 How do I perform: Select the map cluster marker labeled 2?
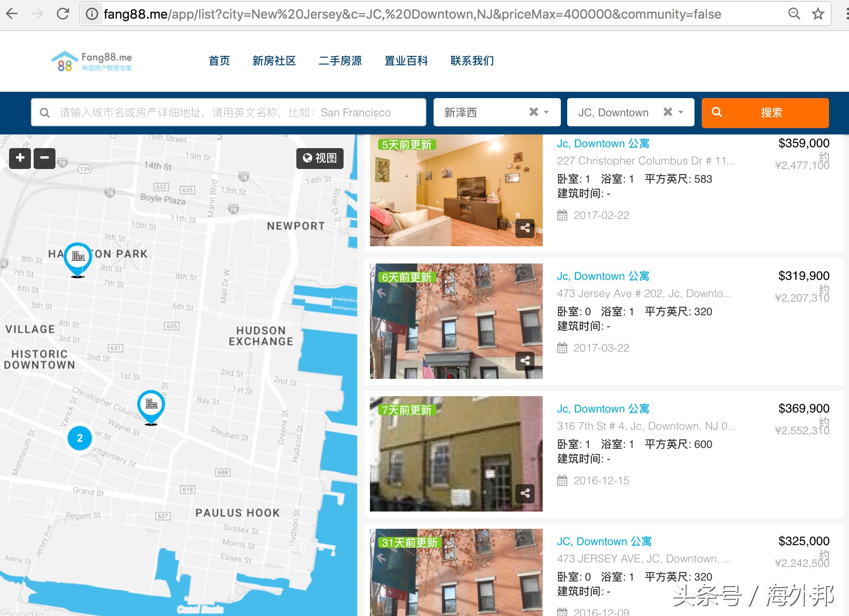pos(80,438)
